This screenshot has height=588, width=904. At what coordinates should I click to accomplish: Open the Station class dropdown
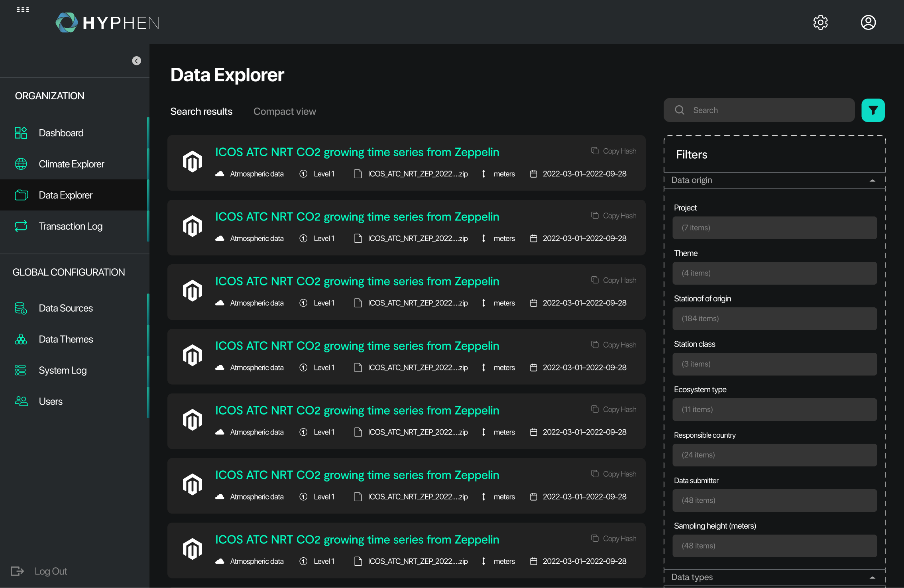coord(774,364)
